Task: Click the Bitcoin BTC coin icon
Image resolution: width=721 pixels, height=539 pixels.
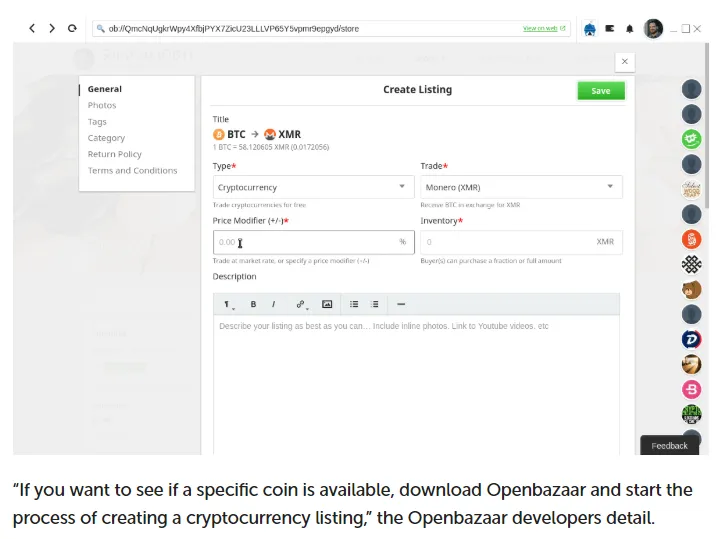Action: 219,134
